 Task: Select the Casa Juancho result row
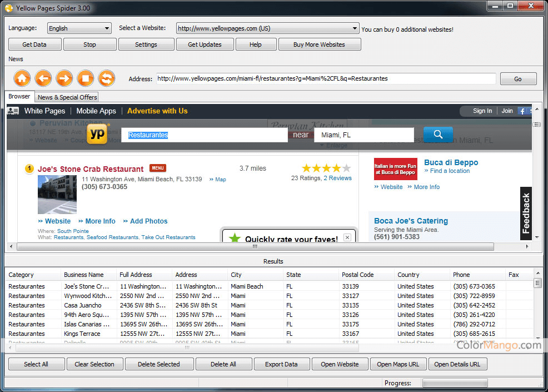(269, 305)
